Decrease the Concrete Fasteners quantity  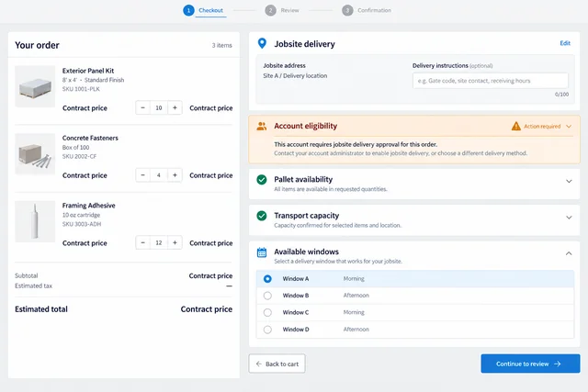coord(142,175)
